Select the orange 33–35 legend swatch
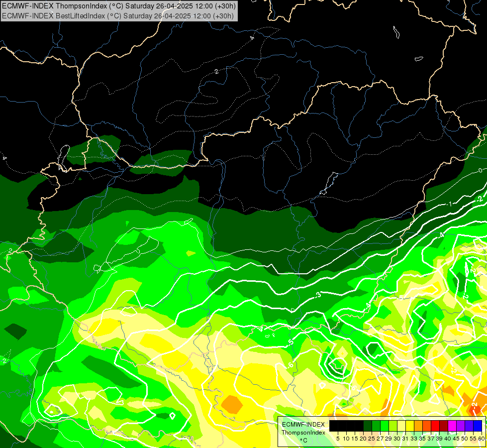This screenshot has height=448, width=487. pos(418,426)
